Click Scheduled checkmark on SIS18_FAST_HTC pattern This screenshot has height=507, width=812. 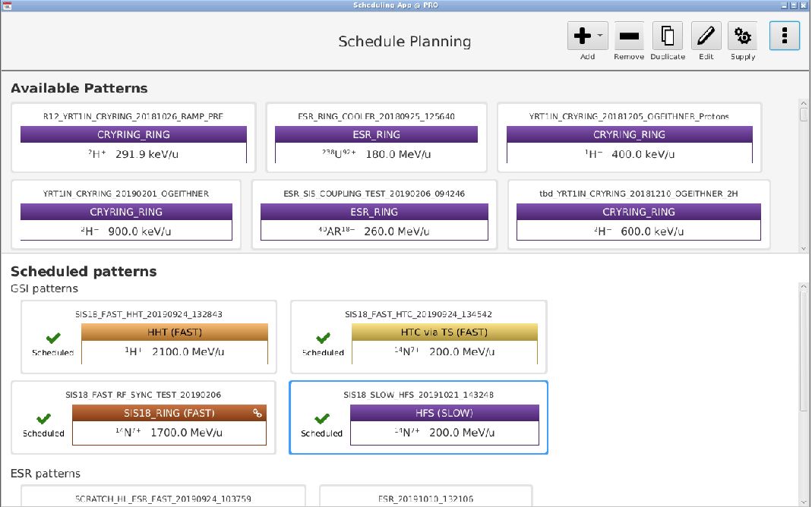323,339
